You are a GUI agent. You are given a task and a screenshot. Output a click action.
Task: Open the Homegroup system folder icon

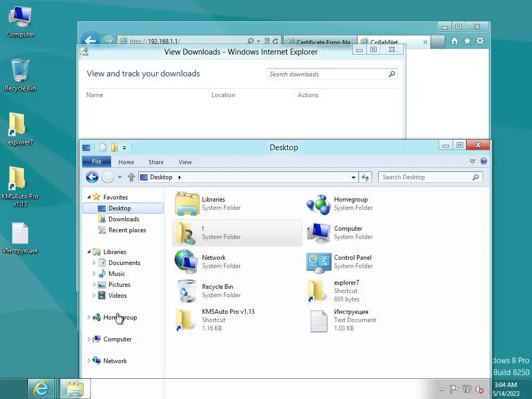[x=318, y=204]
